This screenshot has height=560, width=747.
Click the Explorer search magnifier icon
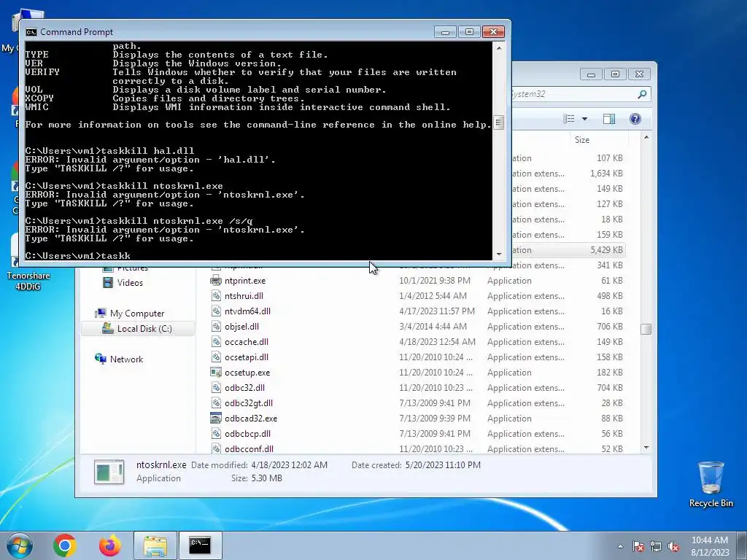[x=642, y=94]
